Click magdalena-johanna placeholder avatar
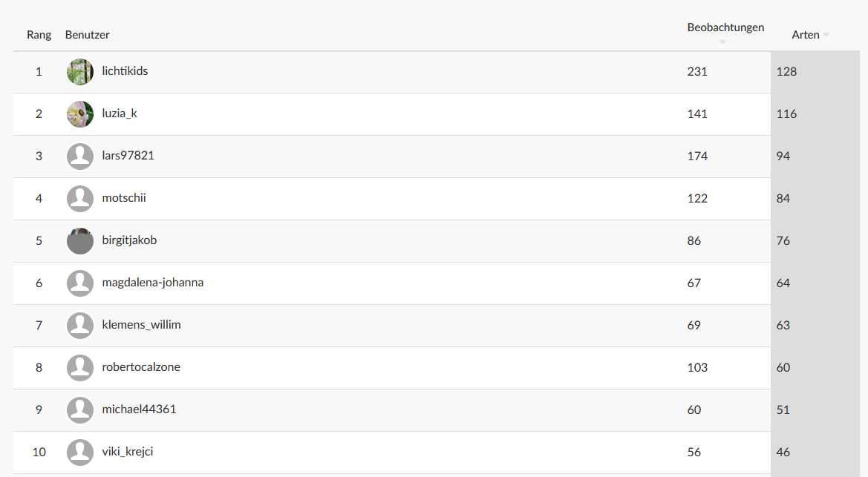The width and height of the screenshot is (868, 477). click(x=80, y=283)
